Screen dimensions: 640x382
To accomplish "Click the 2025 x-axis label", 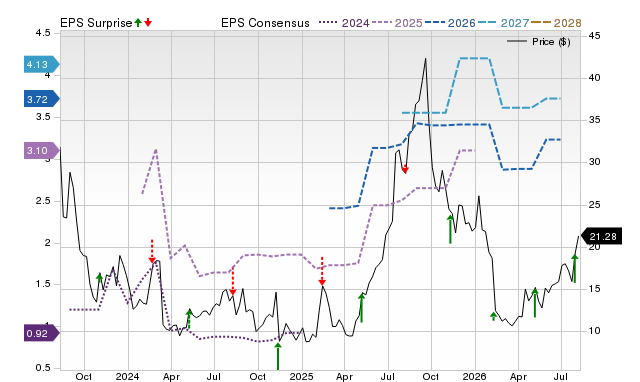I will tap(301, 376).
